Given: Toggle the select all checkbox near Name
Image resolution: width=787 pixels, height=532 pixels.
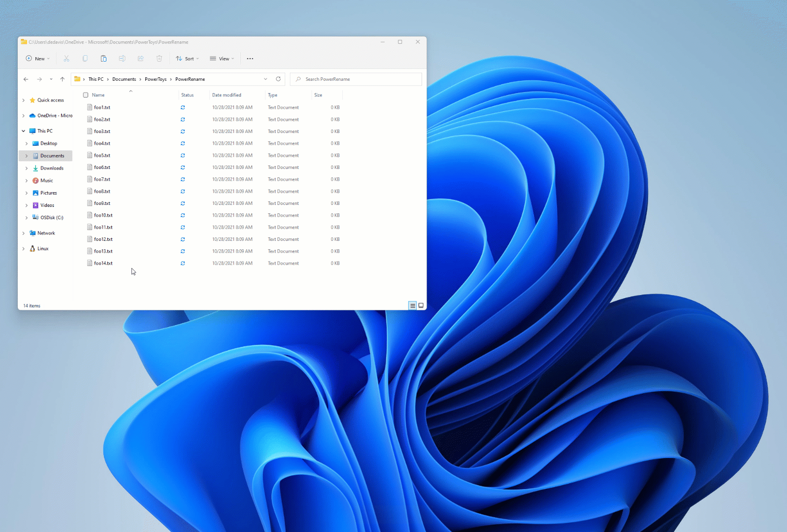Looking at the screenshot, I should [86, 95].
